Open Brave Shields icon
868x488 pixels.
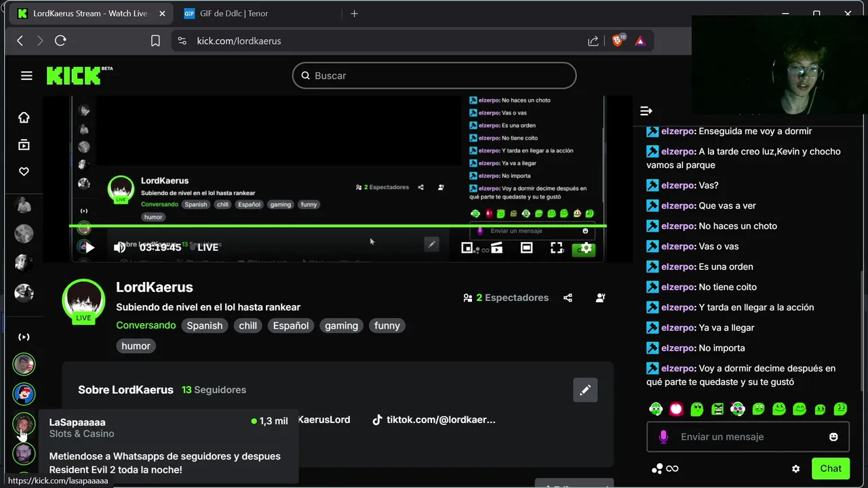click(618, 41)
